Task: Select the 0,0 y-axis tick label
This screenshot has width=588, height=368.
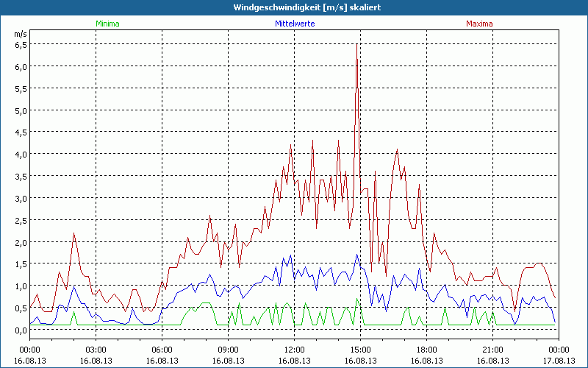Action: [21, 330]
